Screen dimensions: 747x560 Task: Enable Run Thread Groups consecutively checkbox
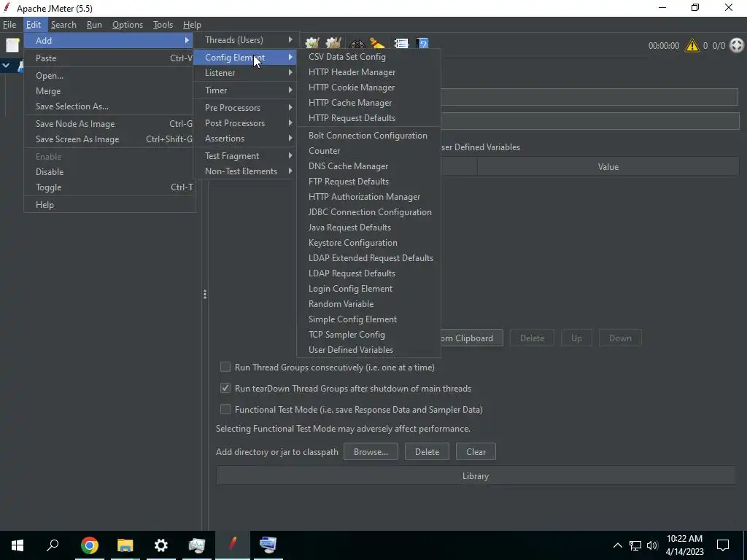tap(225, 367)
